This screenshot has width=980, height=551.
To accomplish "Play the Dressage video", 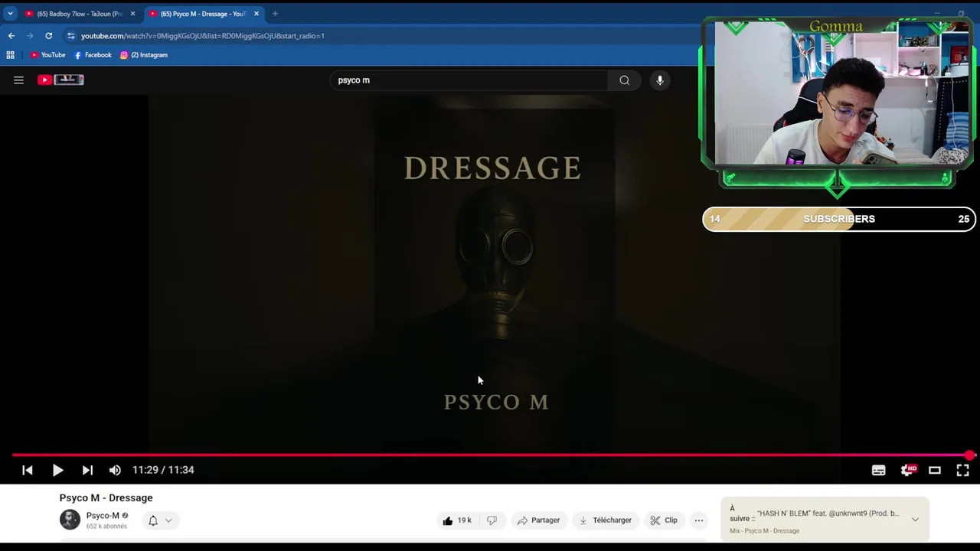I will pyautogui.click(x=57, y=470).
